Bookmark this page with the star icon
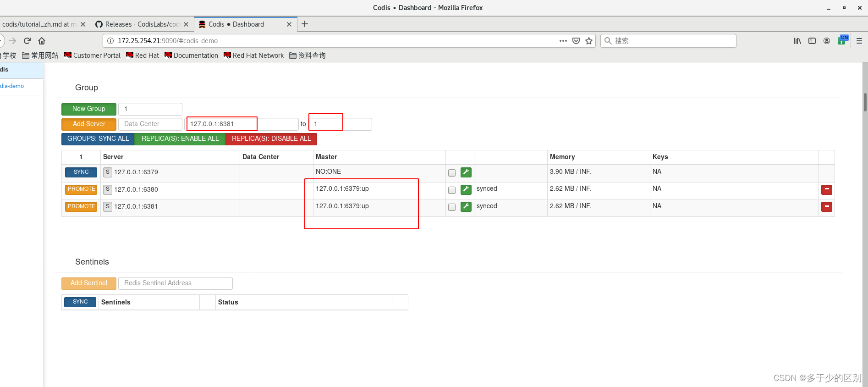Image resolution: width=868 pixels, height=387 pixels. (589, 41)
